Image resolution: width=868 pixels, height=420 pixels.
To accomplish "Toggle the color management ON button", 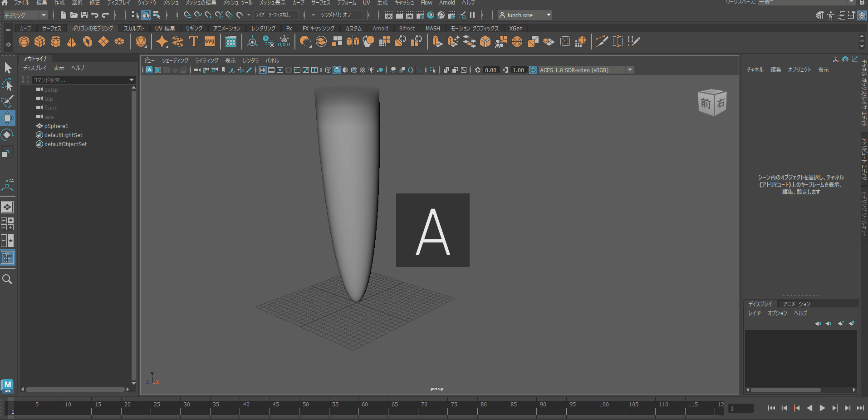I will pyautogui.click(x=533, y=70).
